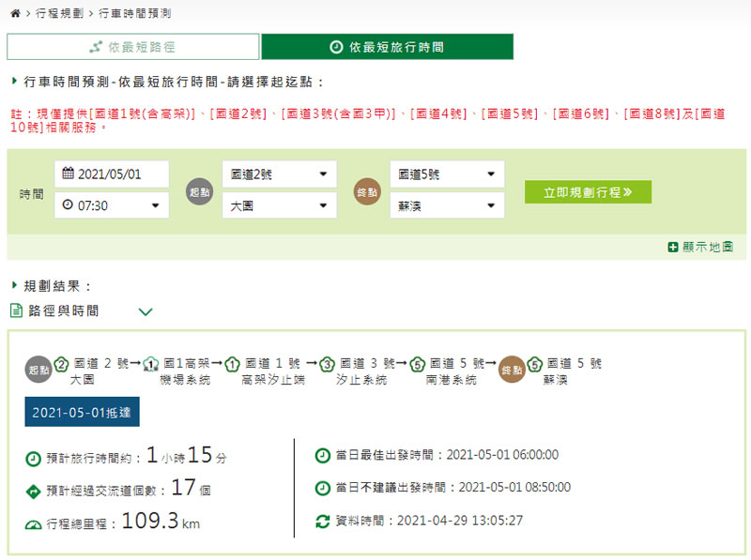Go to home via the house icon
Screen dimensions: 751x560
(x=15, y=13)
